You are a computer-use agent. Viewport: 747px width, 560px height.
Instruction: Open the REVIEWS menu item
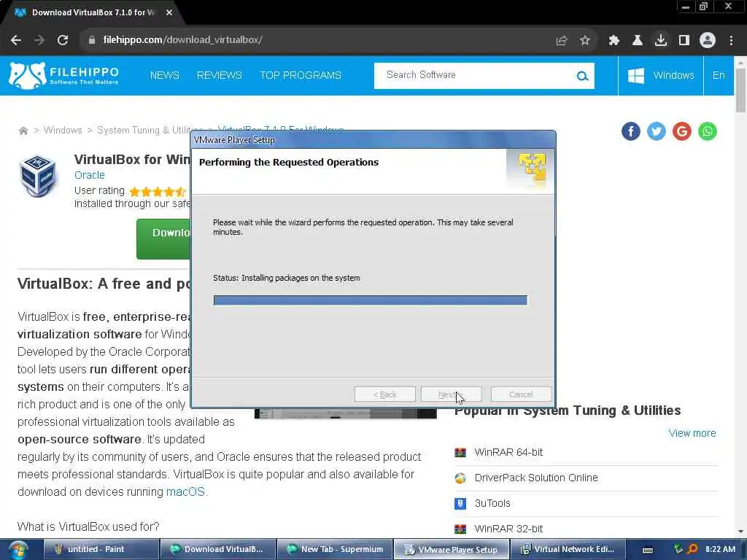coord(219,75)
